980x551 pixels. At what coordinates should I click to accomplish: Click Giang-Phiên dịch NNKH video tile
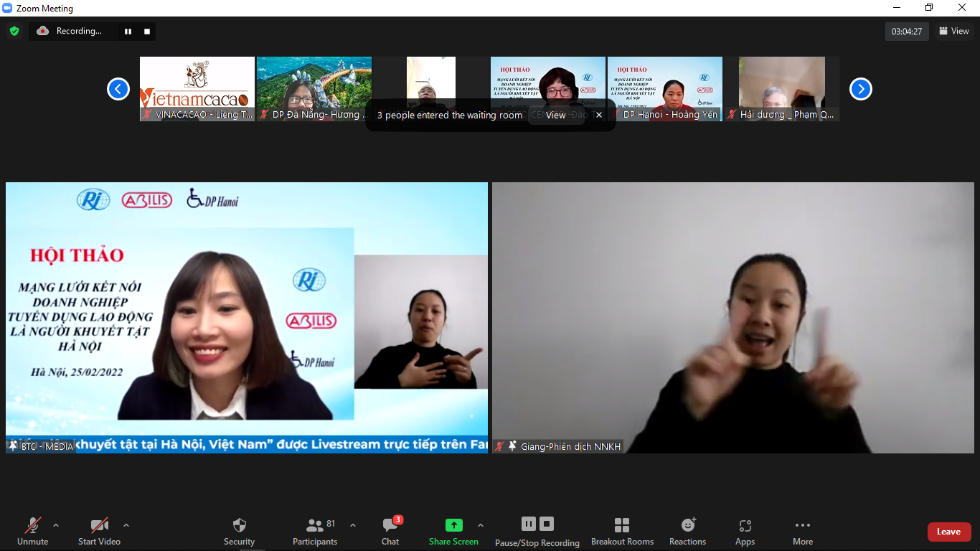point(733,317)
